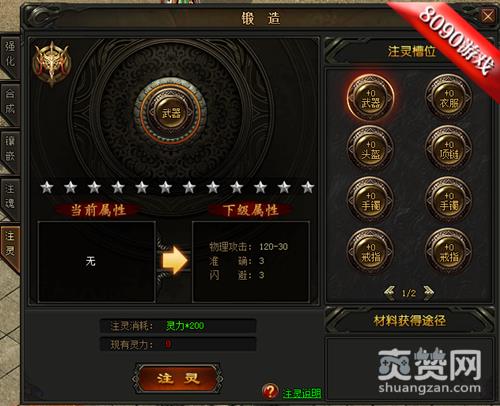500x406 pixels.
Task: Select the 项链 equipment slot
Action: pyautogui.click(x=449, y=149)
